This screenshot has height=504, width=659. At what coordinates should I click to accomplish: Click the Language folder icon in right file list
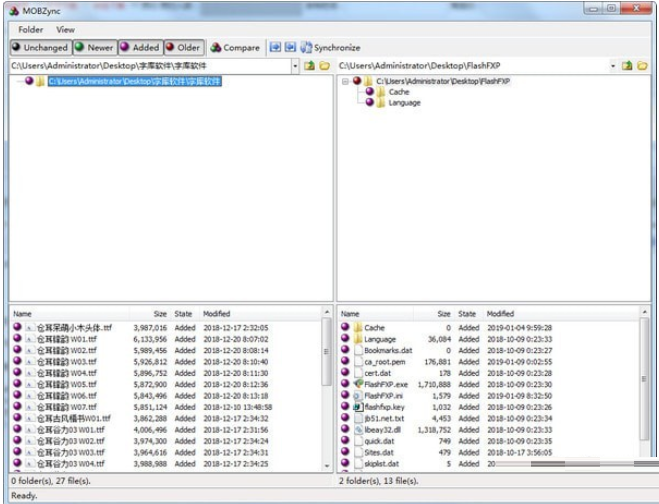(358, 339)
